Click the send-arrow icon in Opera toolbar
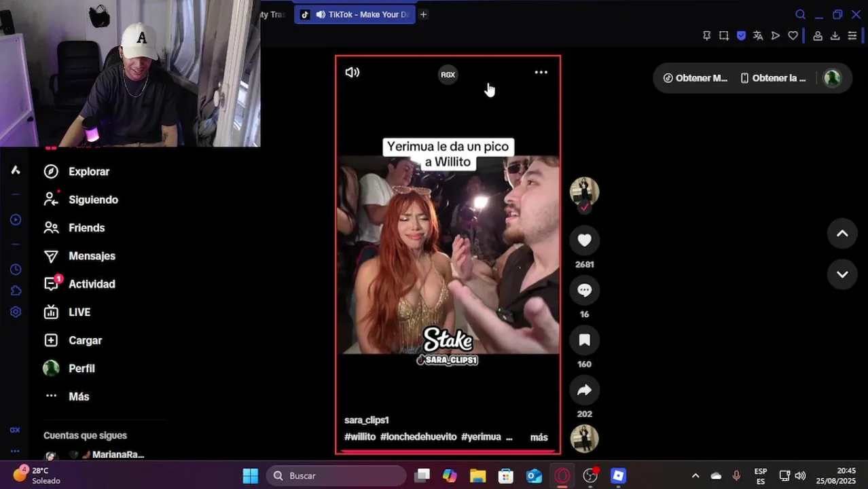 coord(776,36)
